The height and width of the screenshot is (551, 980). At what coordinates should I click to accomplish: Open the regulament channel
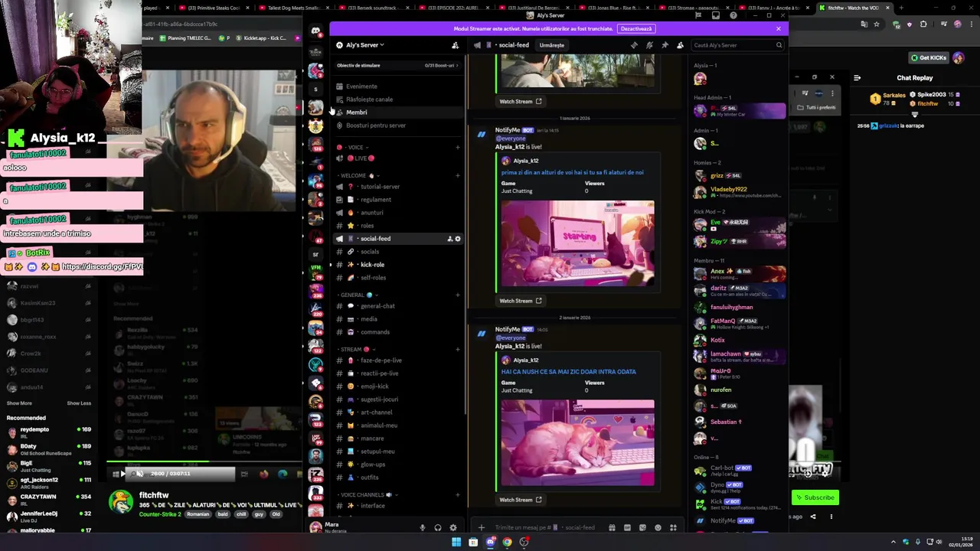pos(397,200)
